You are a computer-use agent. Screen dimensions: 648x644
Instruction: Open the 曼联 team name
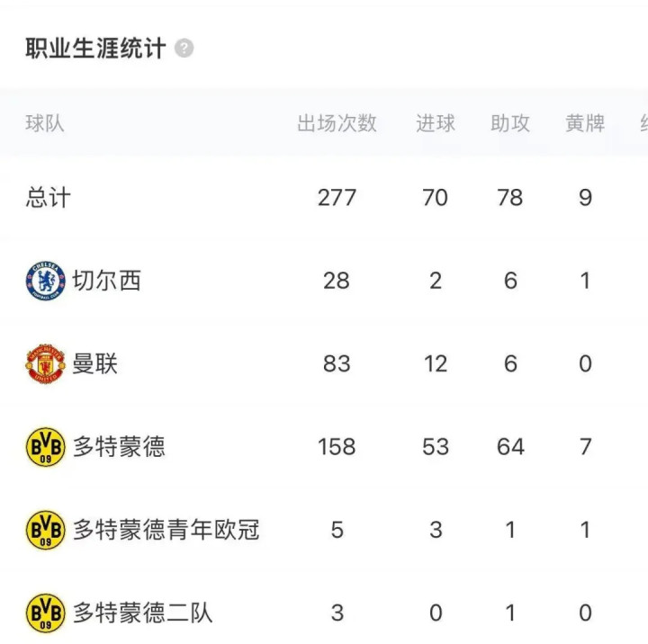point(95,363)
